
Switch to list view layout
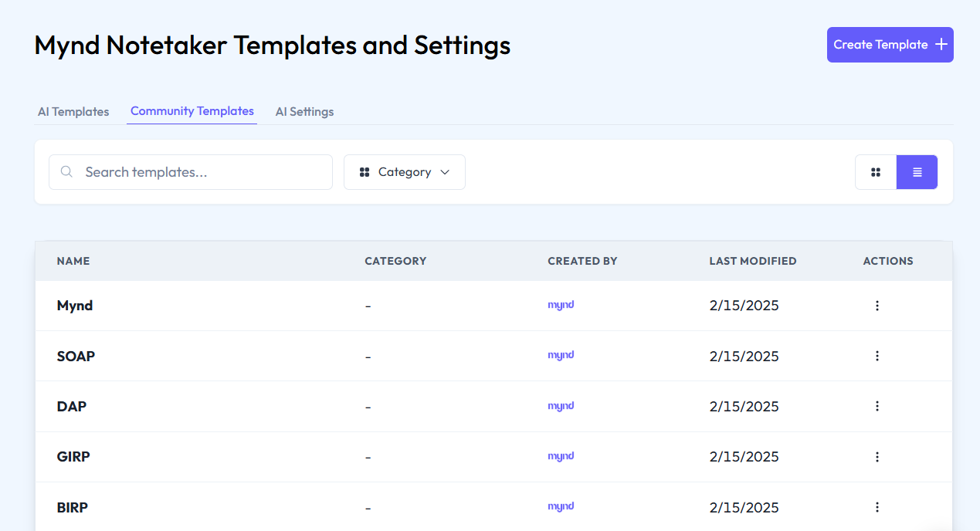[x=917, y=172]
